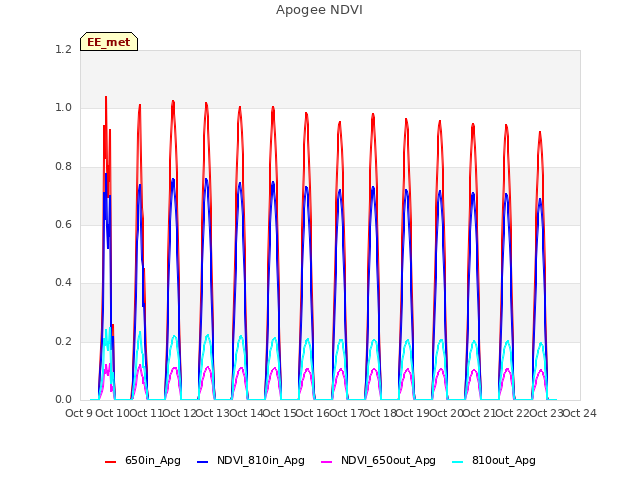Select the NDVI_650out_Apg legend label

[x=388, y=460]
